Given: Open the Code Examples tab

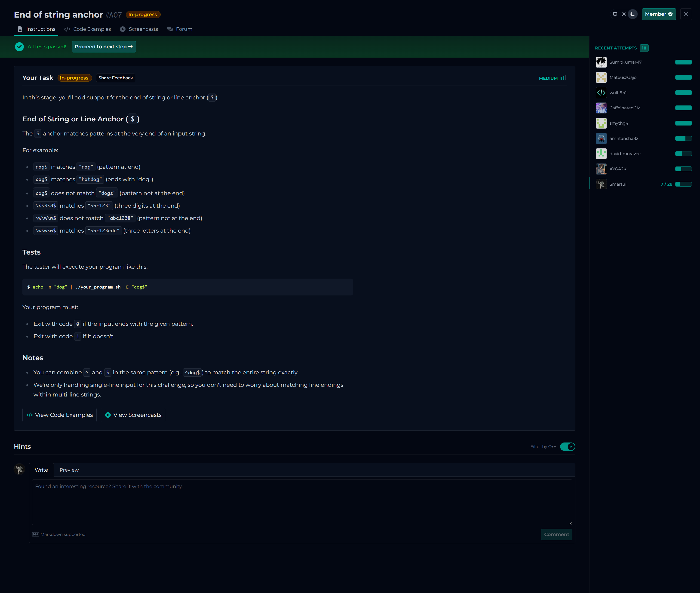Looking at the screenshot, I should 87,29.
